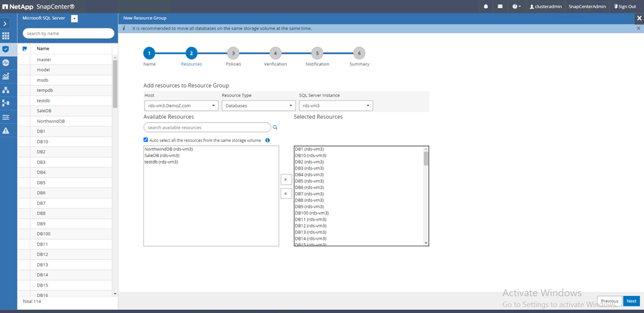
Task: Expand the left navigation with the chevron
Action: click(x=5, y=24)
